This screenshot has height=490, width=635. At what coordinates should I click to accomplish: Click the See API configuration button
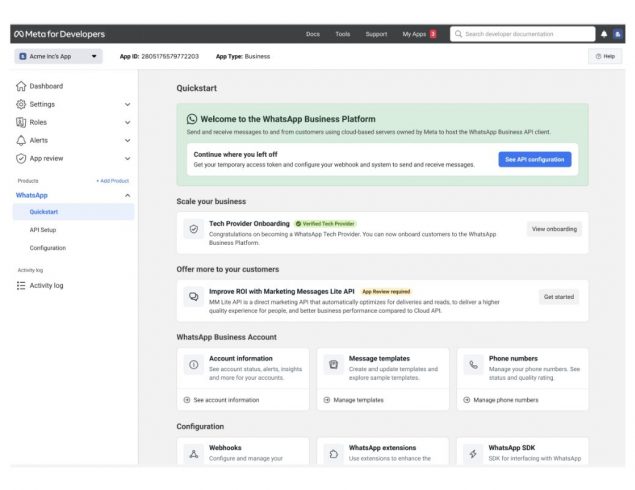click(x=535, y=160)
